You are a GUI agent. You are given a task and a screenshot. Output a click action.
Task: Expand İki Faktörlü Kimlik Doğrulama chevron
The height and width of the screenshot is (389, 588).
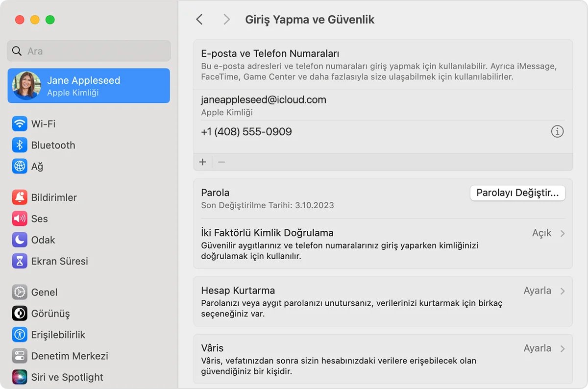click(x=563, y=233)
